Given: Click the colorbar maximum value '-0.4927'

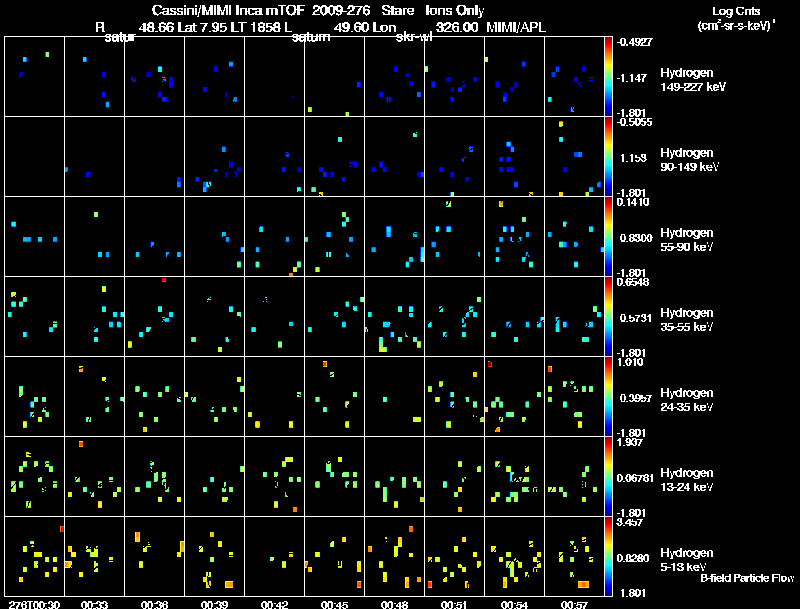Looking at the screenshot, I should (x=634, y=42).
